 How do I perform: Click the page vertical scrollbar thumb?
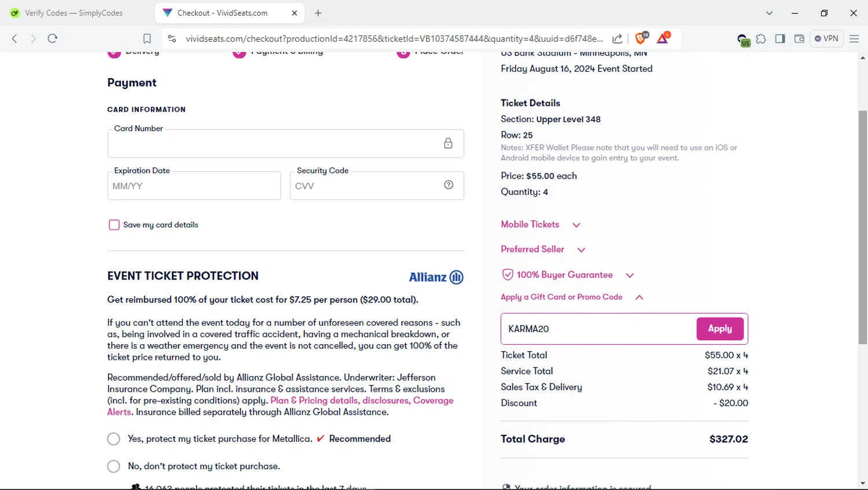click(863, 227)
